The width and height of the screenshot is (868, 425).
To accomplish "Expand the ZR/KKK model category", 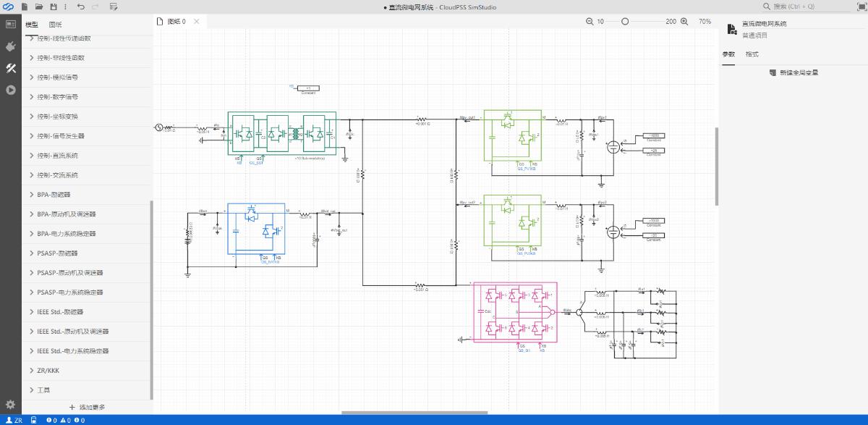I will pos(46,370).
